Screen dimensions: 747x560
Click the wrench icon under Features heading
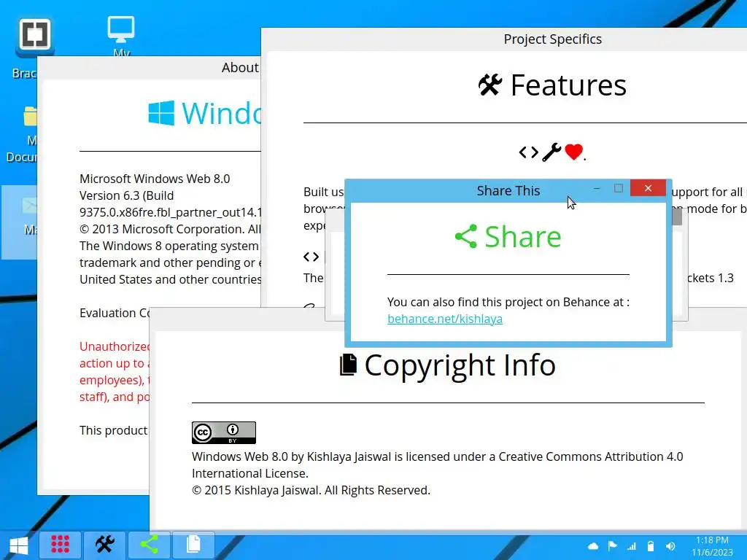coord(551,152)
